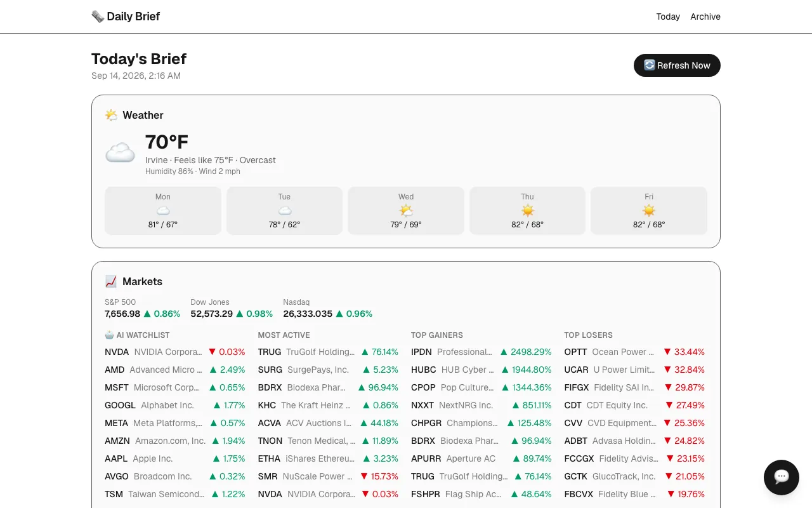The image size is (812, 508).
Task: Select the APURR Aperture AC row
Action: point(481,458)
